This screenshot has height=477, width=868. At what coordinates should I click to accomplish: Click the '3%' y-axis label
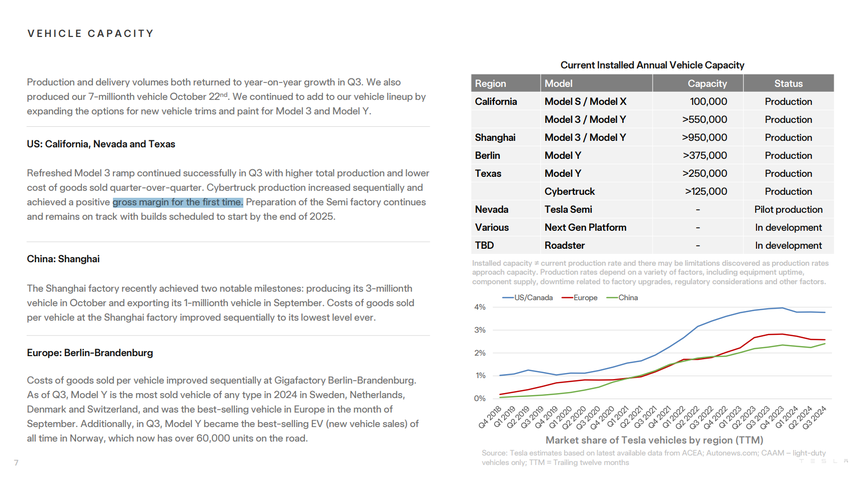click(480, 330)
